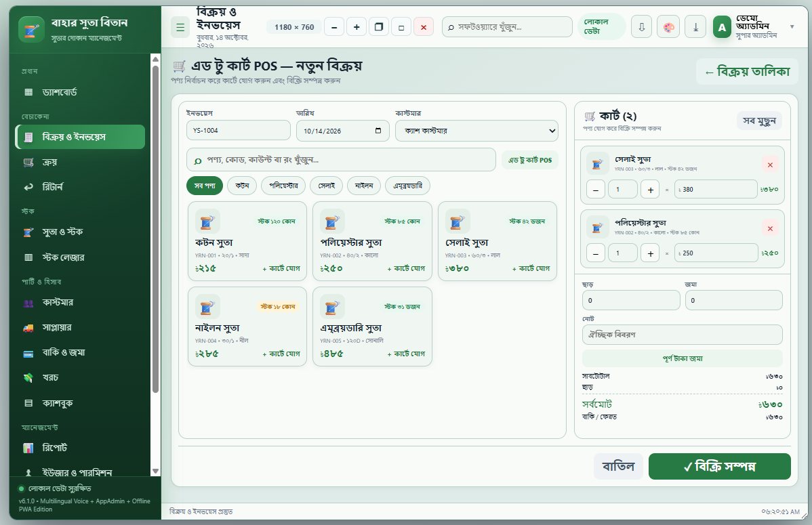
Task: Filter products by কটন
Action: [x=242, y=186]
